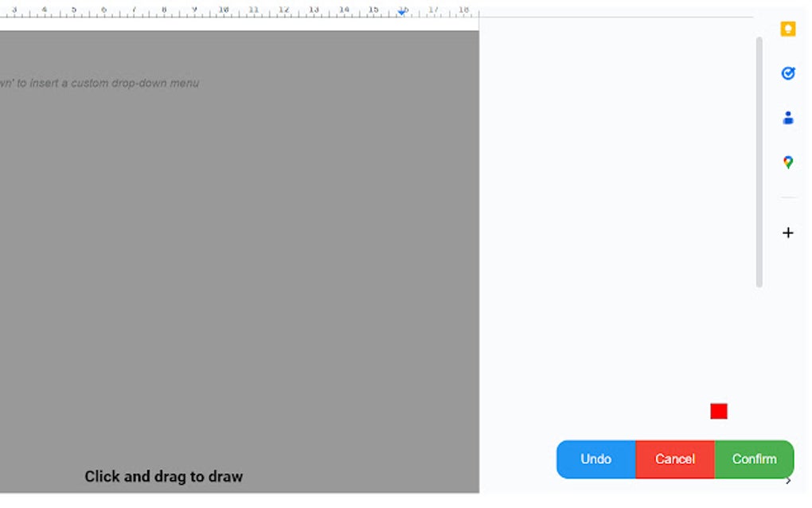Click the gray drawing canvas area

click(x=239, y=263)
